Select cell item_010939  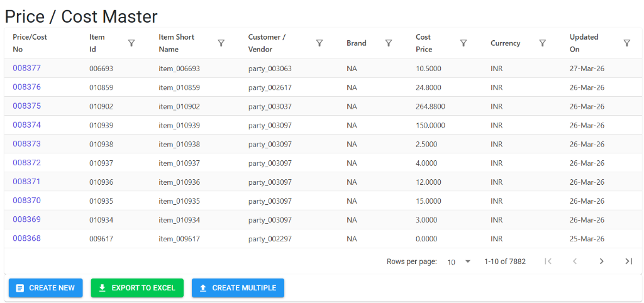coord(179,125)
